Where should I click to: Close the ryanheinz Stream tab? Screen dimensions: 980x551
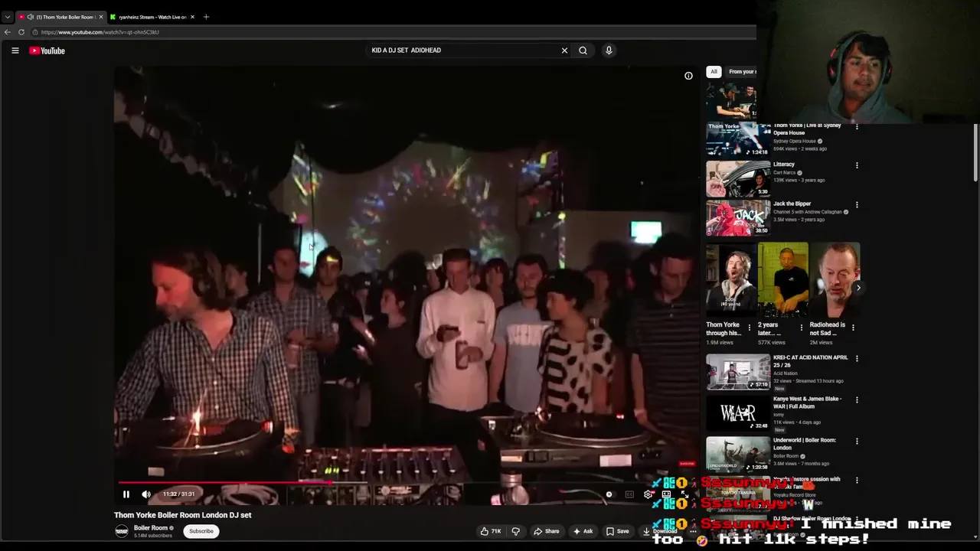click(192, 17)
